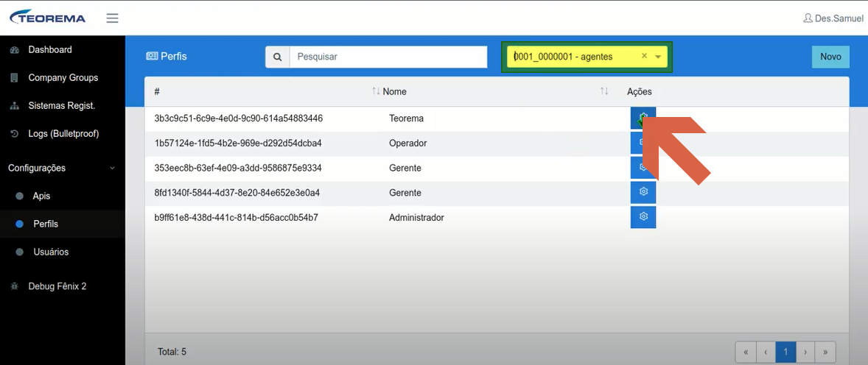Click ID 3b3c9c51-6c9e-4e0d-9c90-614a54883446
The width and height of the screenshot is (868, 365).
pos(239,118)
